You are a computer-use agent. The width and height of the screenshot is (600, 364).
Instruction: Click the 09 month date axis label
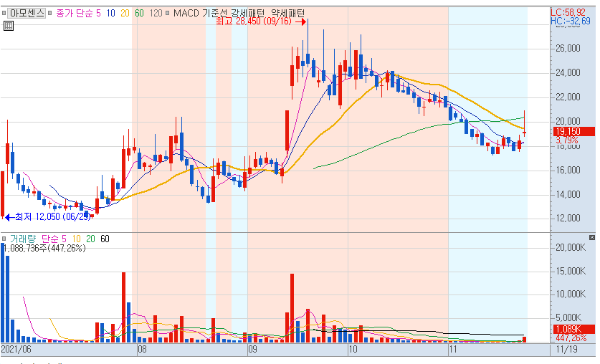[x=252, y=349]
